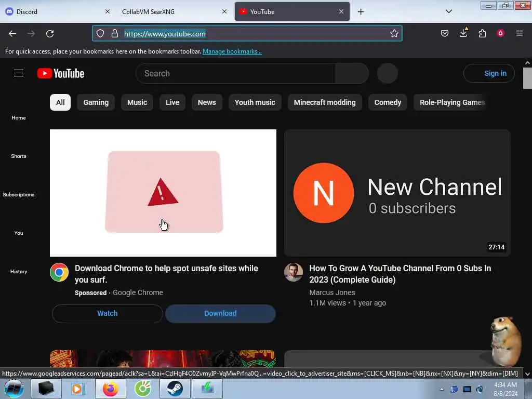
Task: Reload the current YouTube page
Action: click(x=50, y=34)
